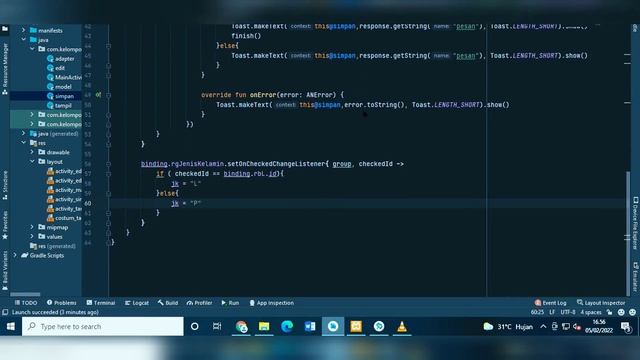Open the Problems tool window tab
This screenshot has width=640, height=360.
point(62,303)
